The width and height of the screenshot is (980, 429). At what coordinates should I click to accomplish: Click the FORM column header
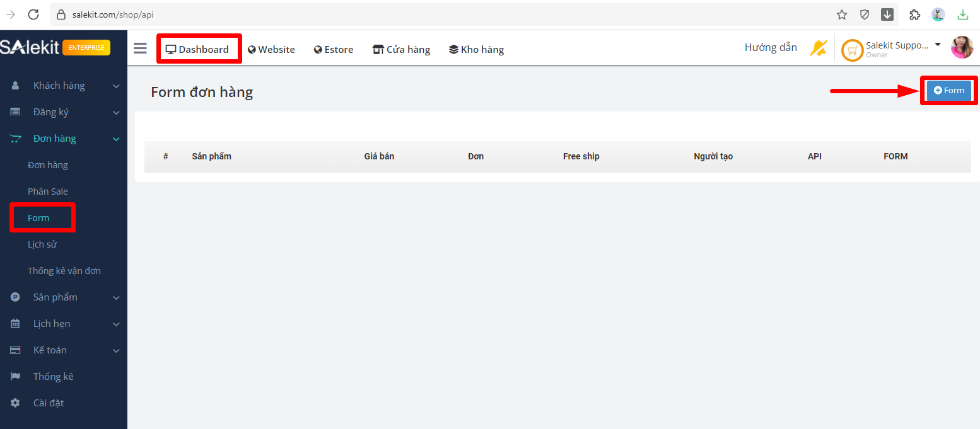(x=895, y=156)
